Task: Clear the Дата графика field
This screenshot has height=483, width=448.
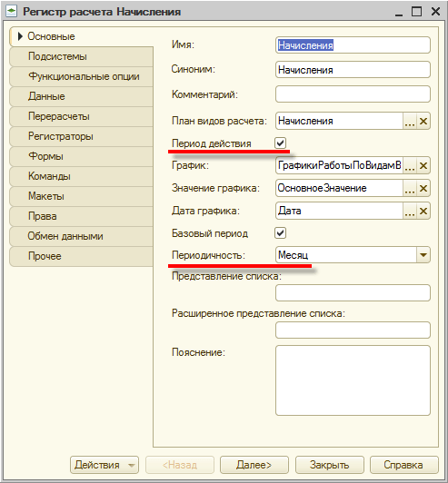Action: coord(423,211)
